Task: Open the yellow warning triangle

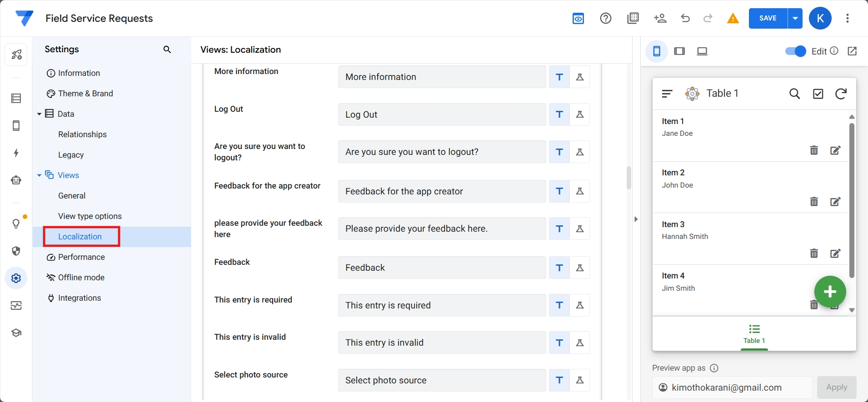Action: click(x=733, y=18)
